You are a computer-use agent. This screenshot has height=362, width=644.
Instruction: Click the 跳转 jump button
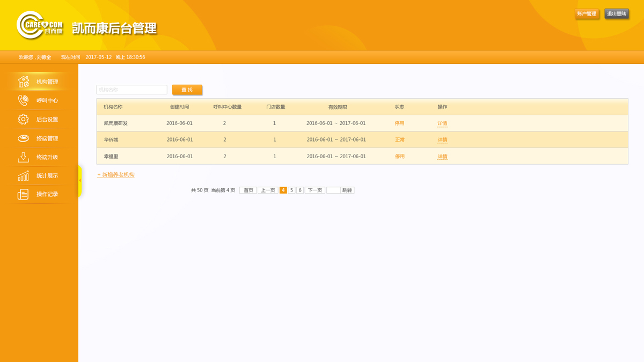347,190
